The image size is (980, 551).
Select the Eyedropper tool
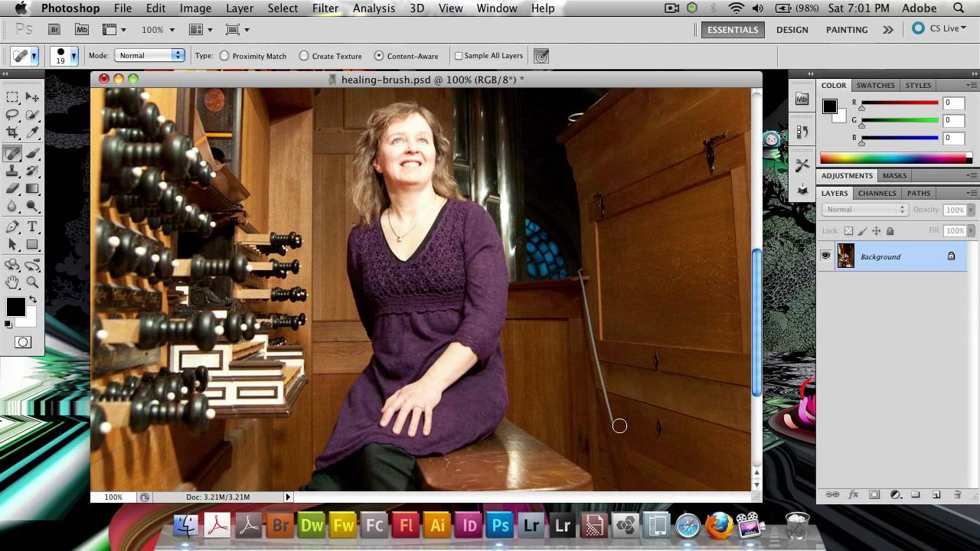32,133
